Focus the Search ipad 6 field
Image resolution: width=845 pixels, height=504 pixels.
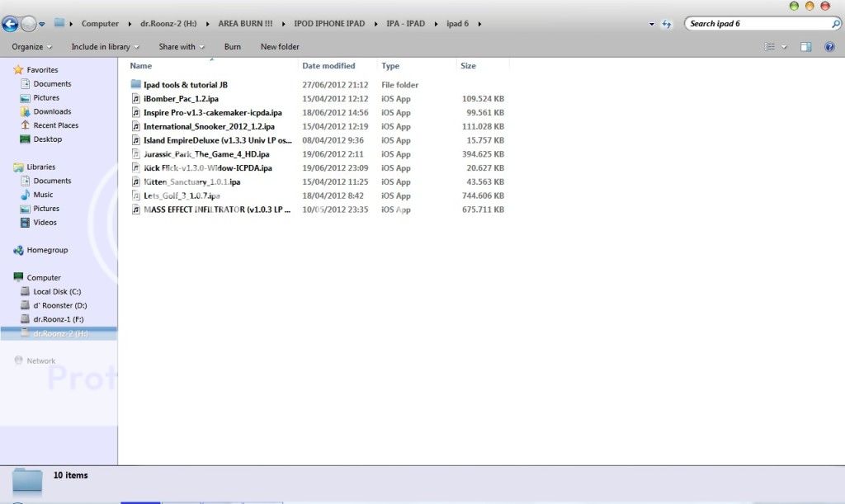pyautogui.click(x=758, y=24)
